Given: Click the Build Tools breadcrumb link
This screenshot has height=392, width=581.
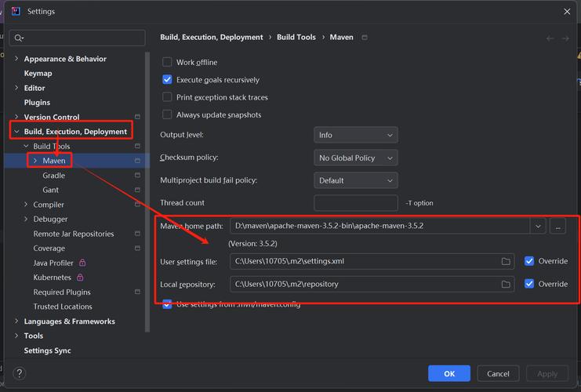Looking at the screenshot, I should tap(296, 37).
